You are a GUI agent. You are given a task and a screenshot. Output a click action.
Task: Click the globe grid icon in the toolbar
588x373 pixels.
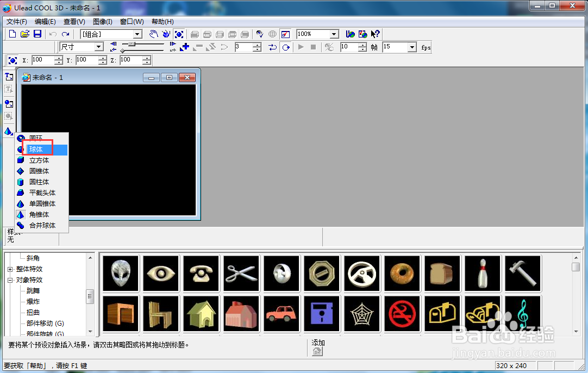273,34
